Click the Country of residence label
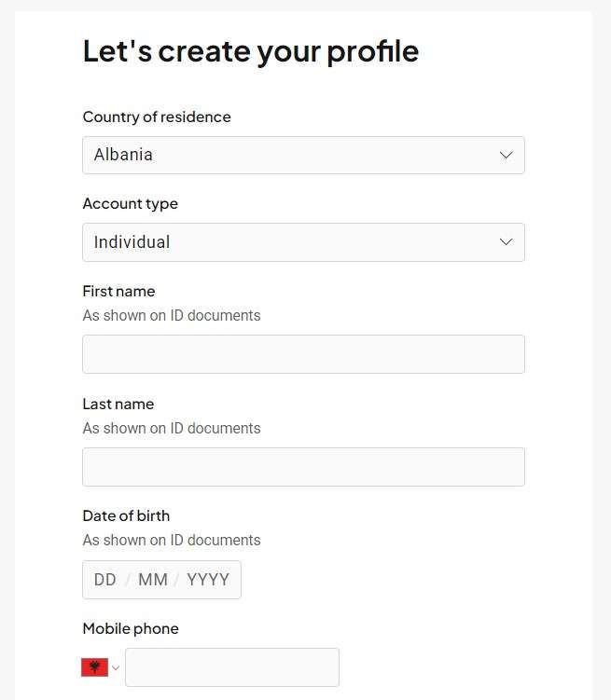The width and height of the screenshot is (611, 700). tap(157, 117)
